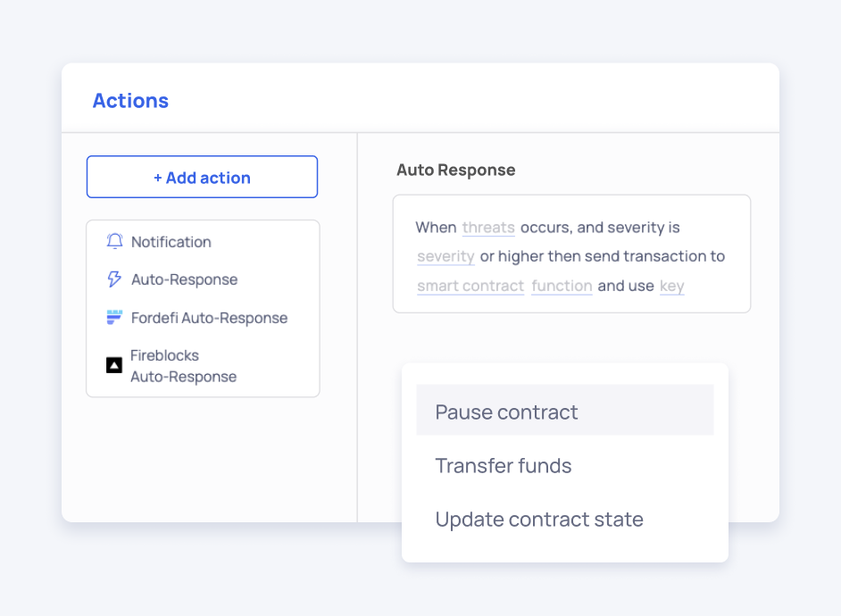Click the Auto-Response lightning bolt icon
The image size is (841, 616).
114,279
